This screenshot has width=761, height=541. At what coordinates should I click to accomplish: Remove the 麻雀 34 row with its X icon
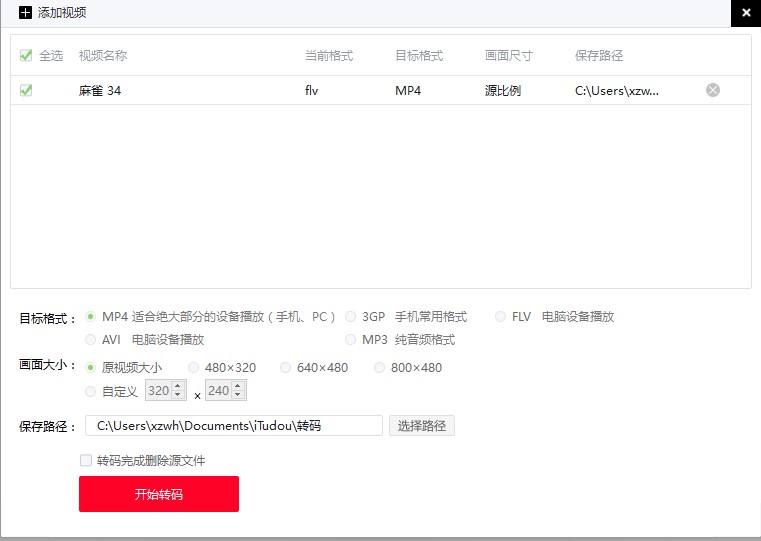[x=712, y=90]
